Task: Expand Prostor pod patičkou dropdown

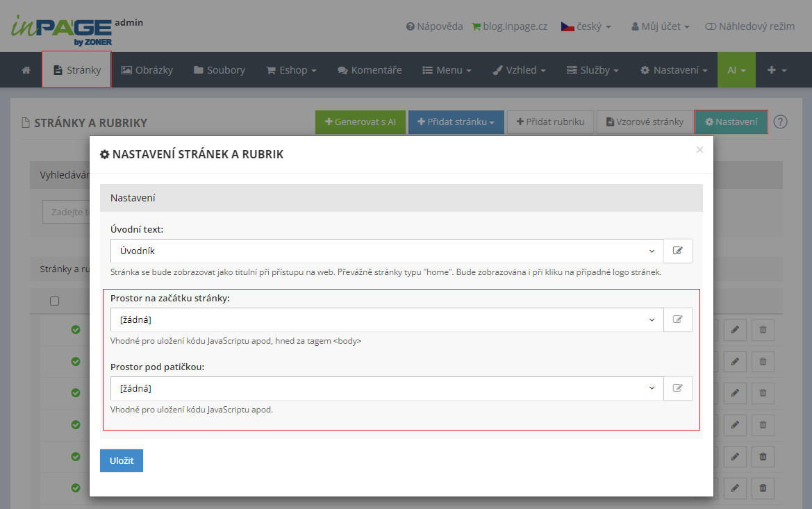Action: point(386,388)
